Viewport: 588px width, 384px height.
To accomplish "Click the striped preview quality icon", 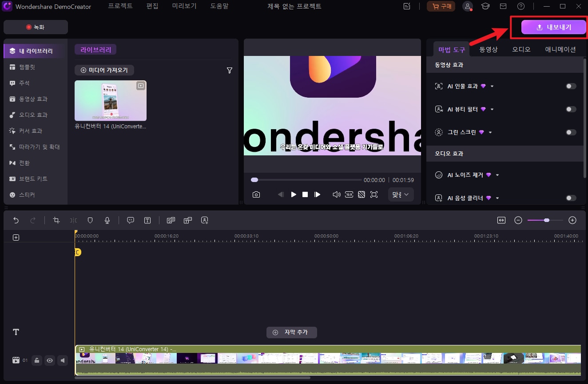I will (362, 194).
